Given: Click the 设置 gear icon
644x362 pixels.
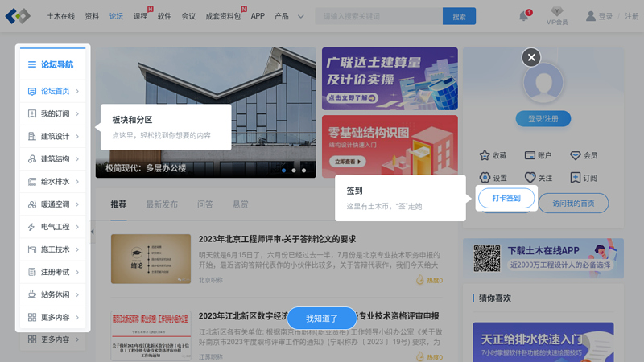Looking at the screenshot, I should (485, 177).
